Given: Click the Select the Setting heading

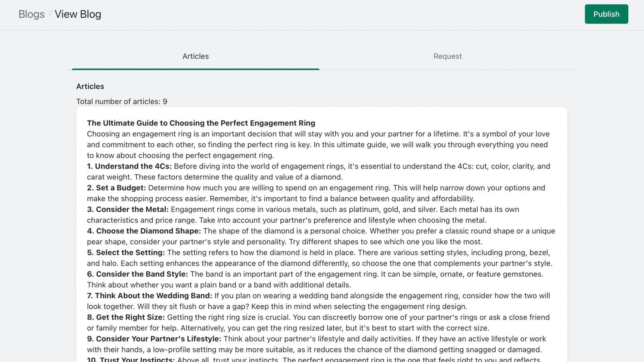Looking at the screenshot, I should tap(126, 253).
